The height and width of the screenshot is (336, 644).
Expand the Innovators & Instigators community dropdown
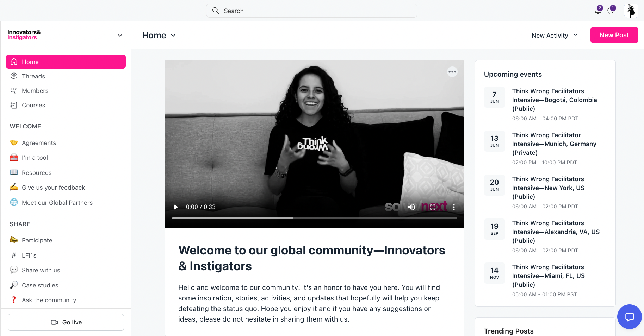[120, 35]
